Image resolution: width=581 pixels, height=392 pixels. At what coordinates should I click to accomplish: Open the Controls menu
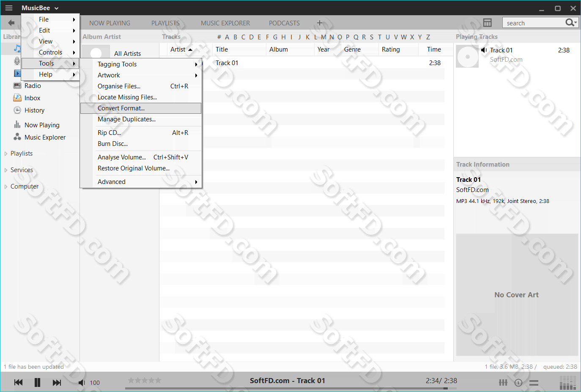click(x=50, y=52)
